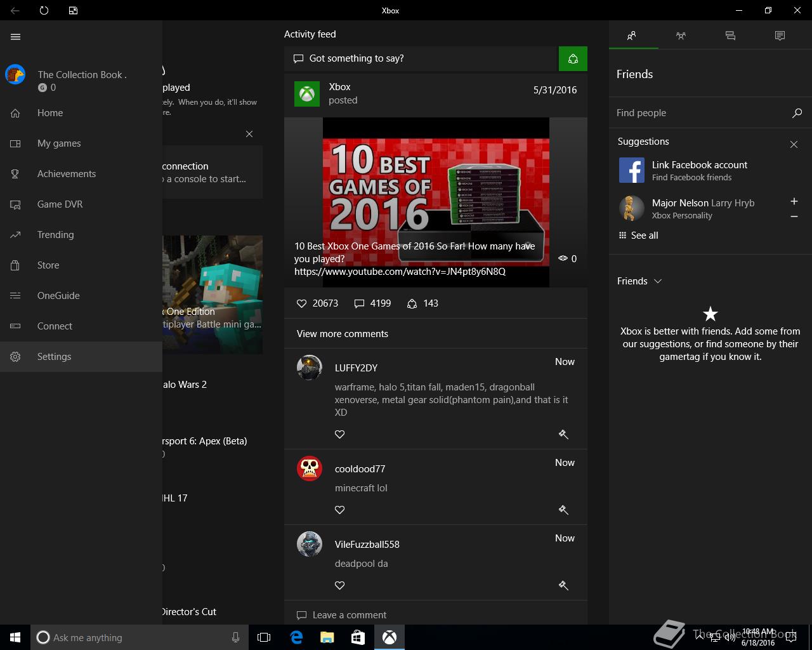Click Find people search box
Viewport: 812px width, 650px height.
[x=700, y=113]
